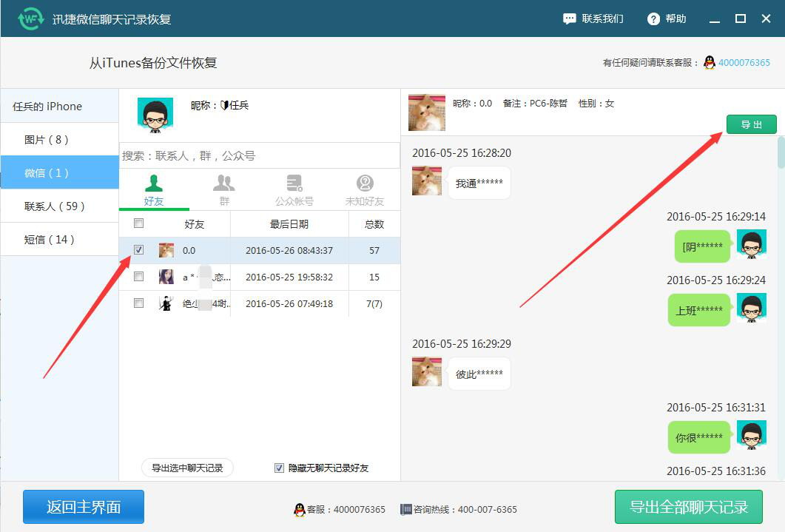Click 咨询热线：400-007-6365 text

click(465, 510)
